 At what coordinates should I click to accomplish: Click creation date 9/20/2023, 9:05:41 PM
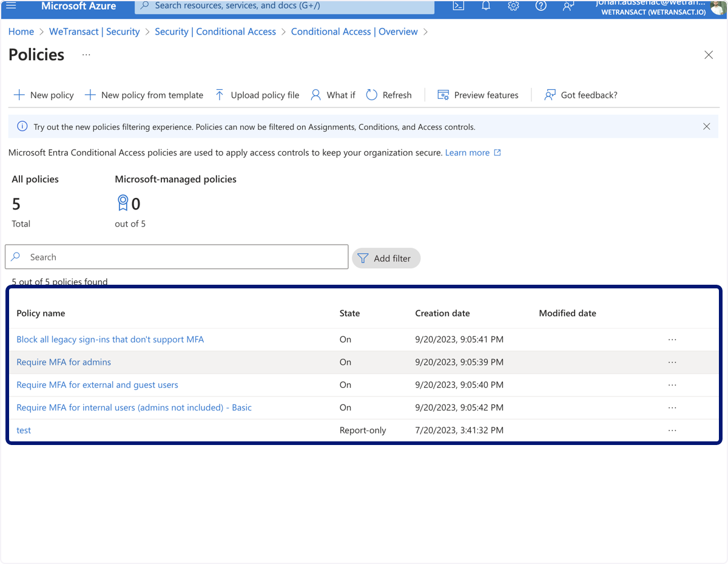(x=459, y=339)
